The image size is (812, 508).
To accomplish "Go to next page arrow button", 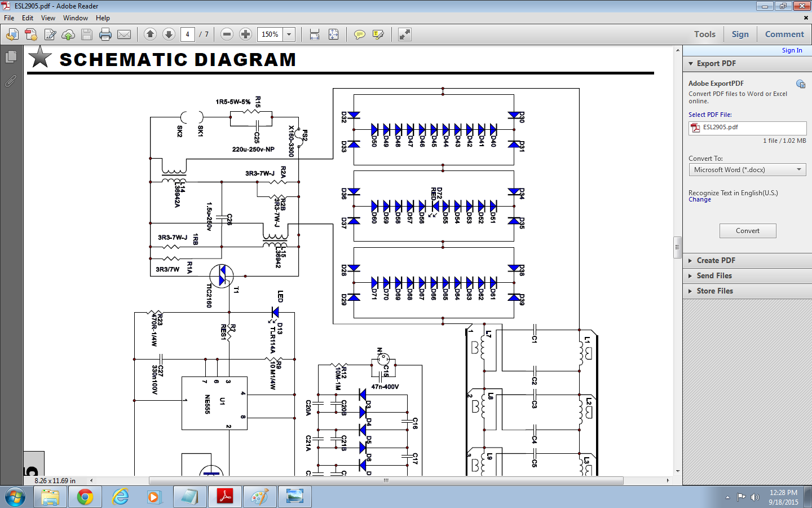I will (169, 34).
